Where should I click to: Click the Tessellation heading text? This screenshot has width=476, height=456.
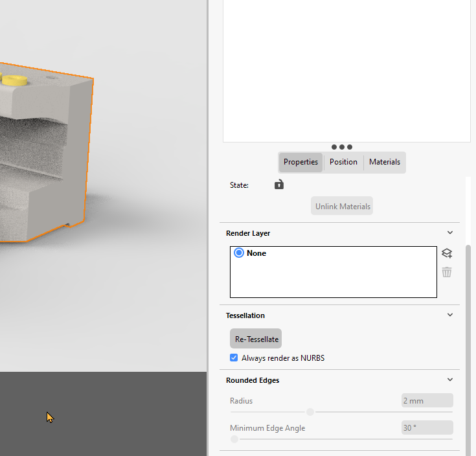tap(245, 315)
